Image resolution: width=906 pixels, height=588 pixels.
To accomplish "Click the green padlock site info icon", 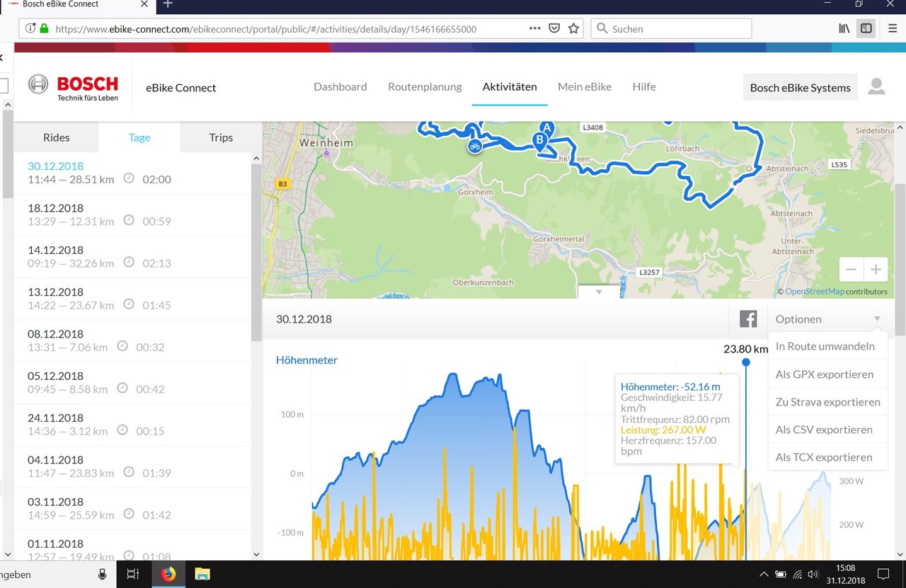I will [x=45, y=29].
